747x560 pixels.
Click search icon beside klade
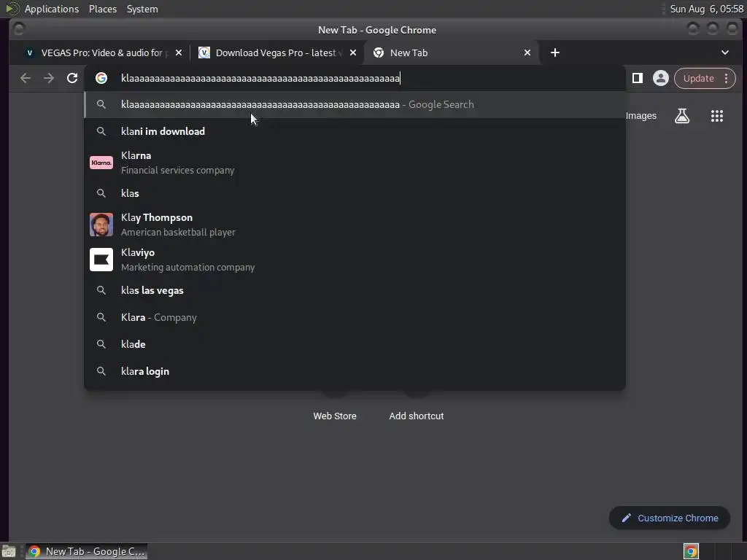101,344
